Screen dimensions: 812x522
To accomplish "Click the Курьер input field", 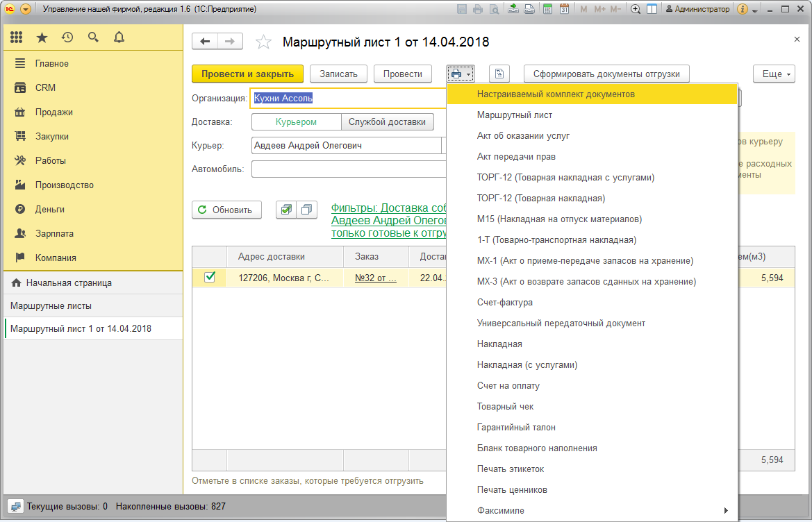I will pos(346,145).
